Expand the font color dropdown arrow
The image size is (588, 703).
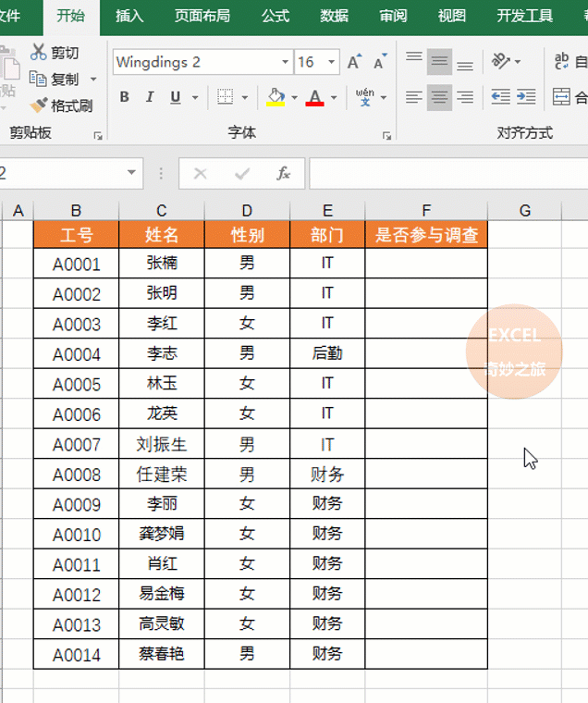click(334, 97)
